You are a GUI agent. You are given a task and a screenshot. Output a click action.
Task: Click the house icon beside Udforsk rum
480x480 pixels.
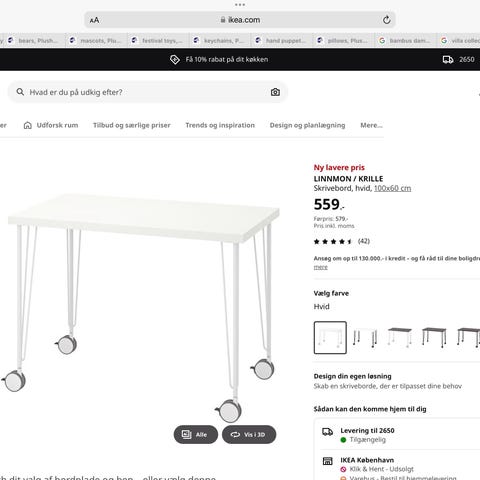click(28, 125)
